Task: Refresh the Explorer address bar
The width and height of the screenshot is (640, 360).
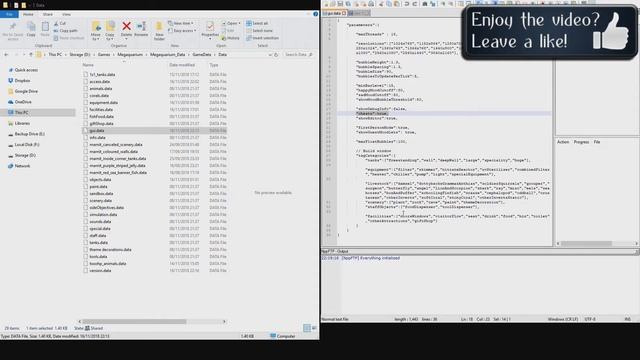Action: pyautogui.click(x=276, y=54)
